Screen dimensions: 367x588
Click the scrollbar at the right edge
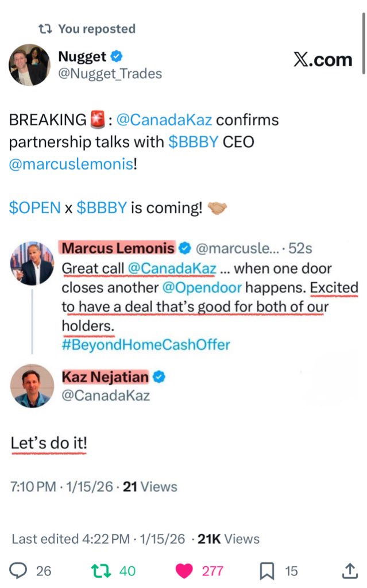pyautogui.click(x=363, y=43)
